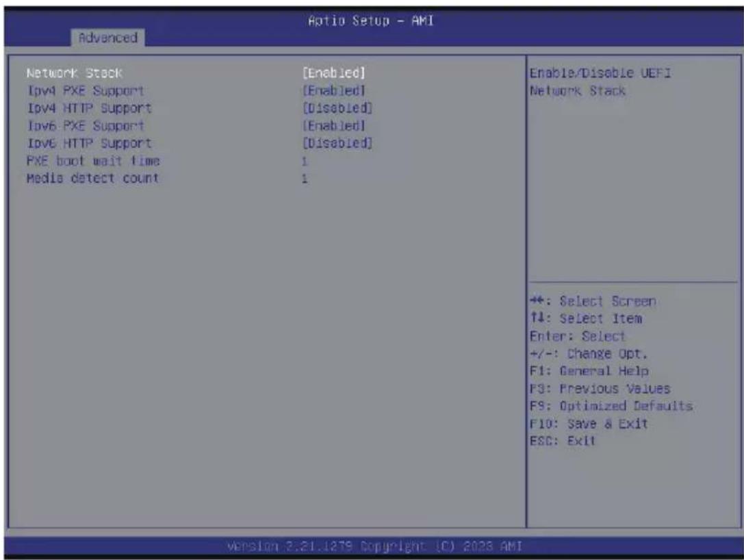Viewport: 744px width, 560px height.
Task: Select Ipv4 PXE Support label
Action: point(86,90)
